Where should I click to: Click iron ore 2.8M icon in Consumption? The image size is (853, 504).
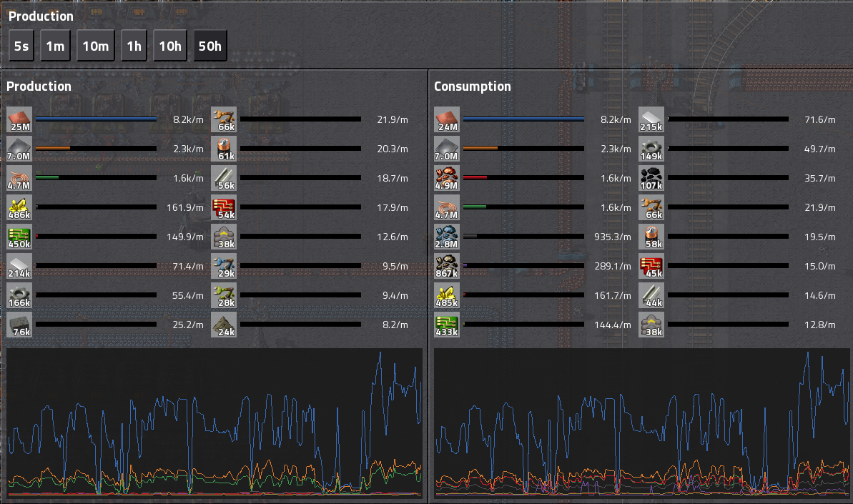(447, 237)
